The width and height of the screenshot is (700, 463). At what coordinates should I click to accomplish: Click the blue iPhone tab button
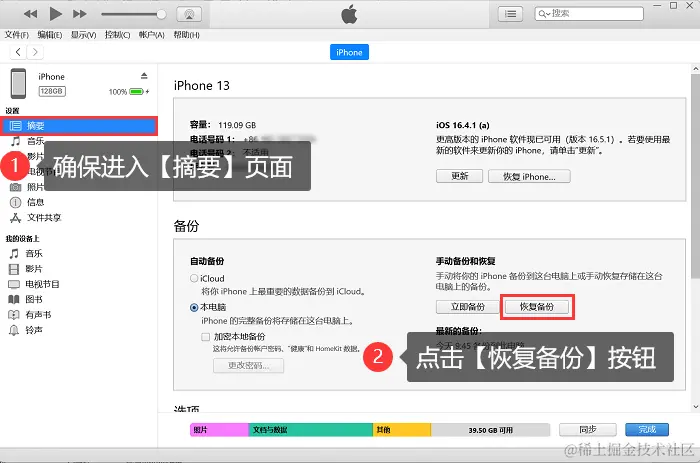tap(349, 52)
